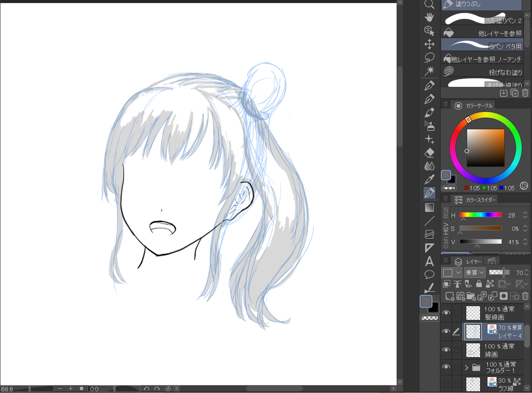Hide the レイヤー 4 layer
The width and height of the screenshot is (532, 393).
446,331
